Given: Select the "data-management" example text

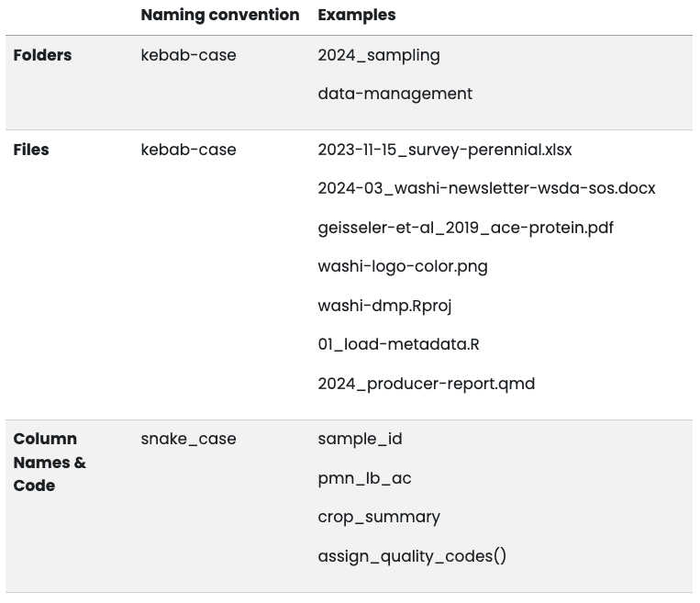Looking at the screenshot, I should point(394,94).
